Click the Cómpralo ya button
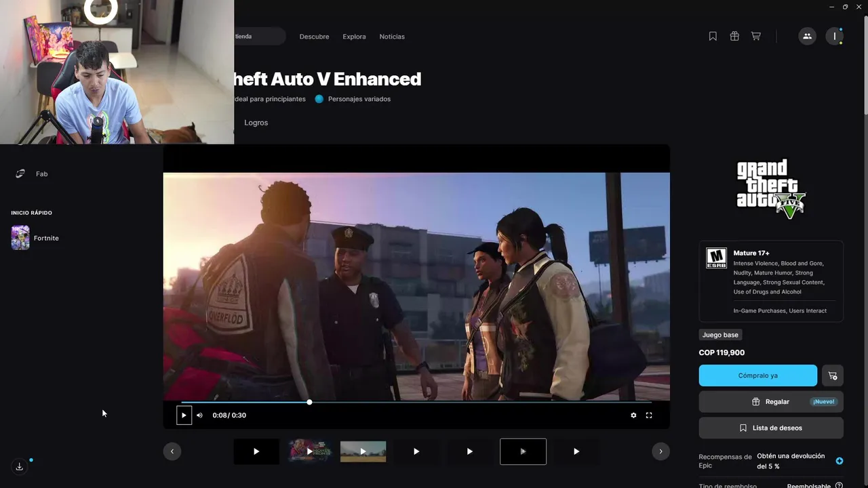This screenshot has height=488, width=868. point(758,375)
